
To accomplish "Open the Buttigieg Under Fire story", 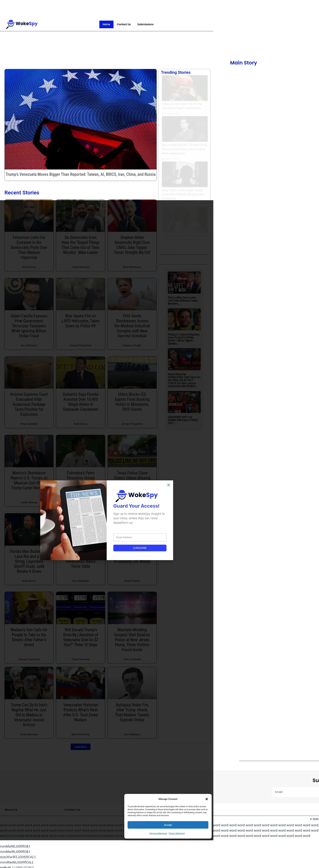I will 132,712.
